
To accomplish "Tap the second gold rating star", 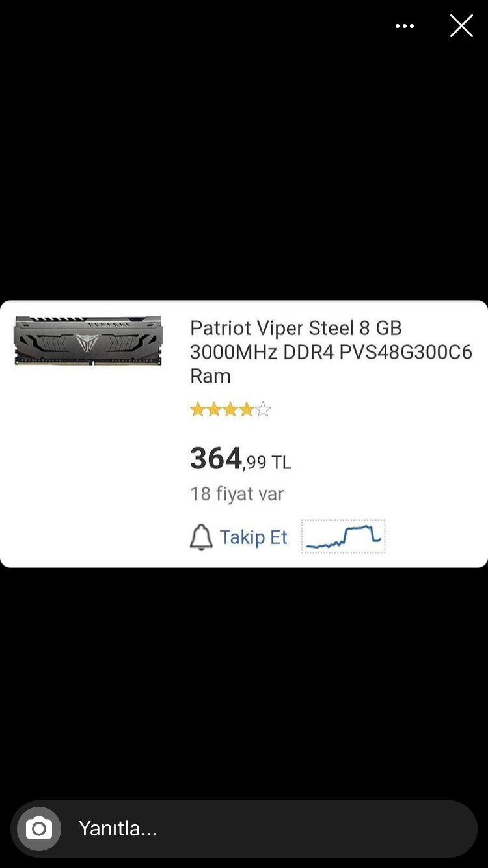I will pyautogui.click(x=213, y=410).
